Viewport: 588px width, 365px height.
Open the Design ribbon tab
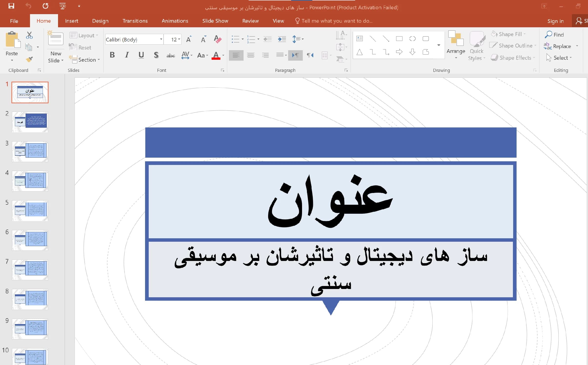point(100,21)
